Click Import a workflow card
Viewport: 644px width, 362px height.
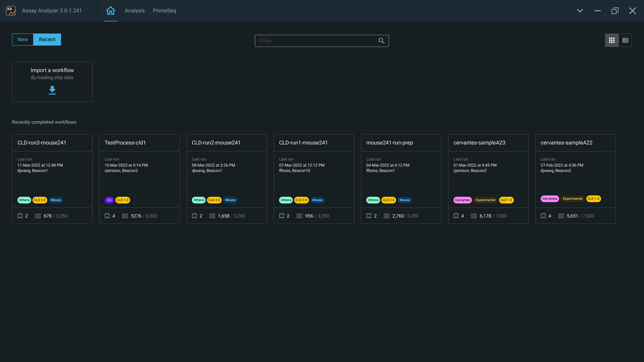pyautogui.click(x=52, y=74)
